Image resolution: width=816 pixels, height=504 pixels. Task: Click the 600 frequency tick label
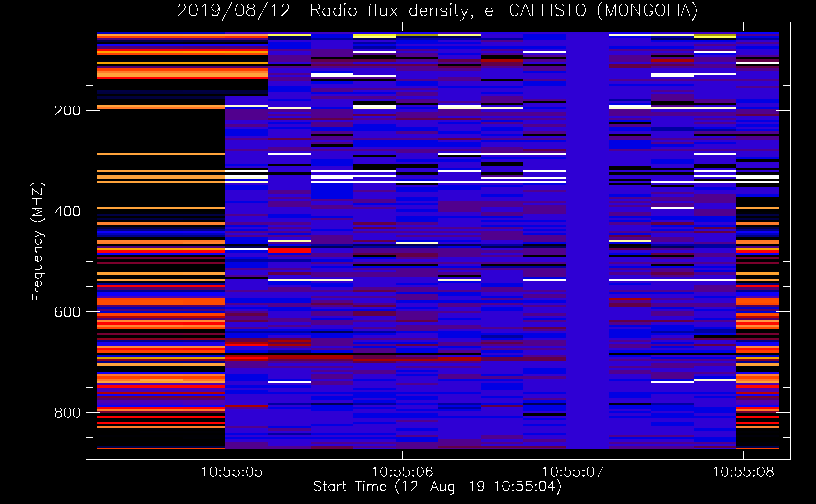tap(68, 312)
